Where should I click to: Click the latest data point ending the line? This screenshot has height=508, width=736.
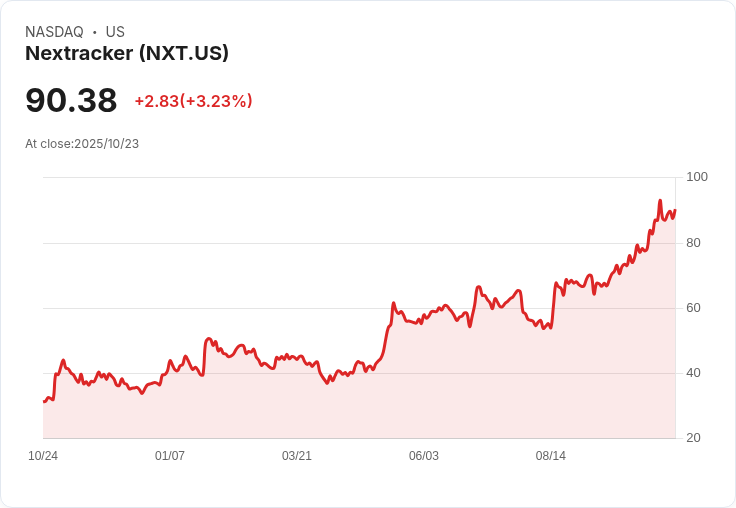tap(675, 210)
